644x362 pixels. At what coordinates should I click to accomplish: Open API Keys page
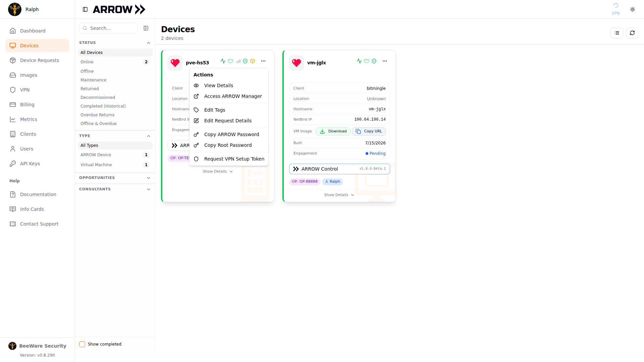pos(37,164)
